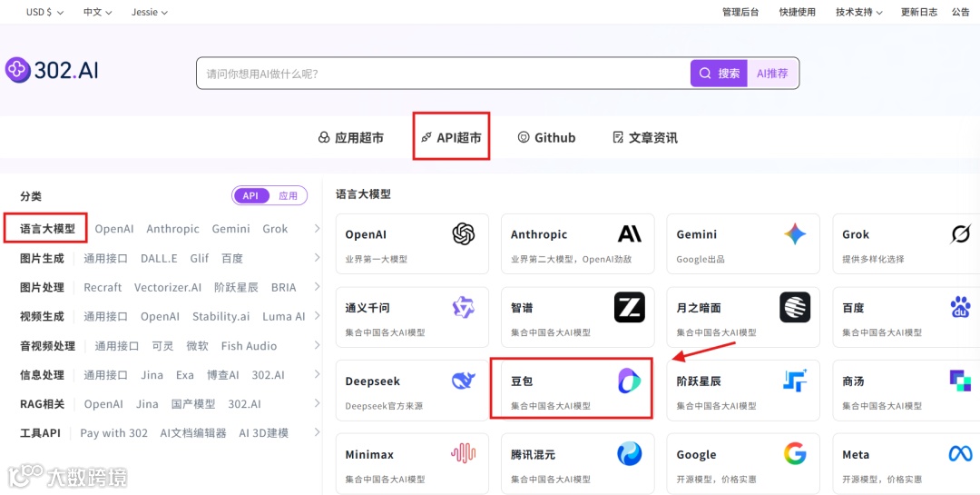980x495 pixels.
Task: Click the 搜索 search button
Action: click(x=719, y=74)
